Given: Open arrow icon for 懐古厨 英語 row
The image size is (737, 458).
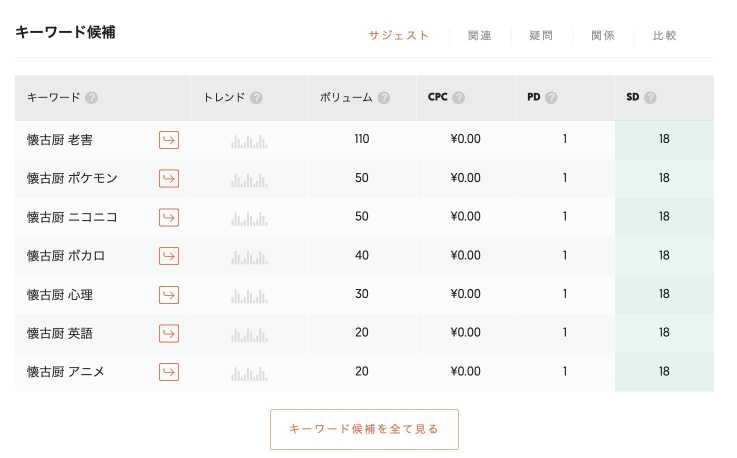Looking at the screenshot, I should point(169,333).
